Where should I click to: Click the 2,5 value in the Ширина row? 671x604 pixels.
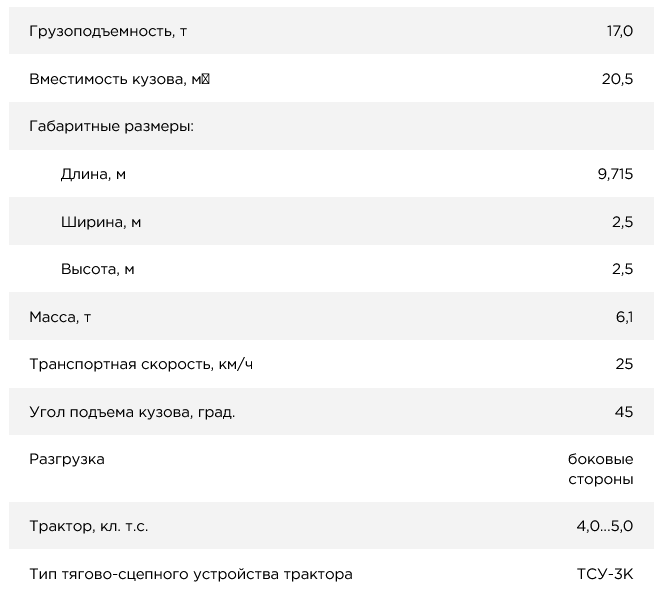click(622, 222)
